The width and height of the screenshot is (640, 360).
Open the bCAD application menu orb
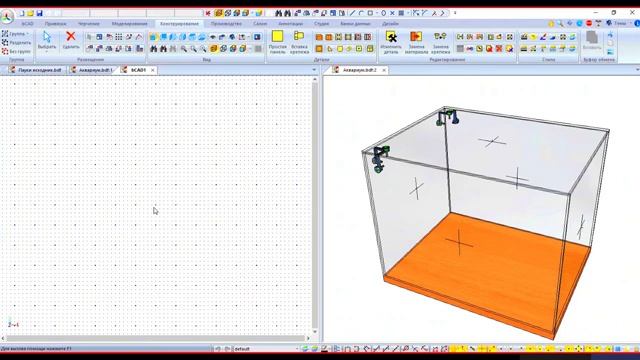point(7,17)
